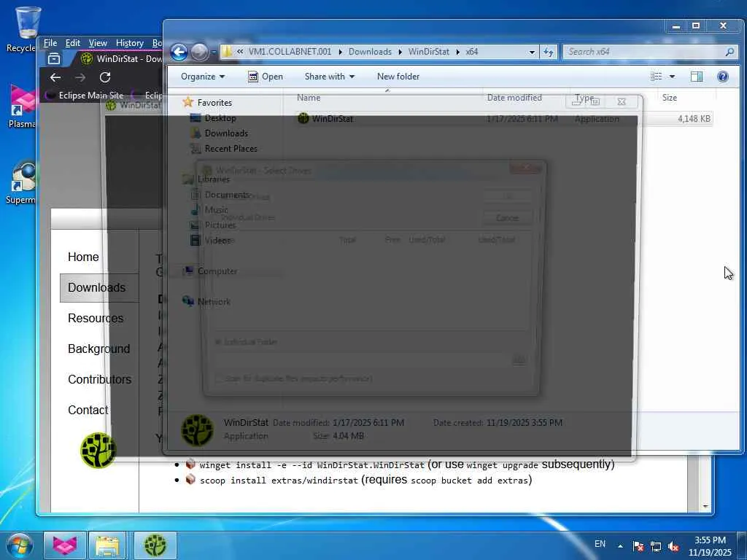Click the browser page scroll down arrow
Image resolution: width=747 pixels, height=560 pixels.
pos(705,507)
